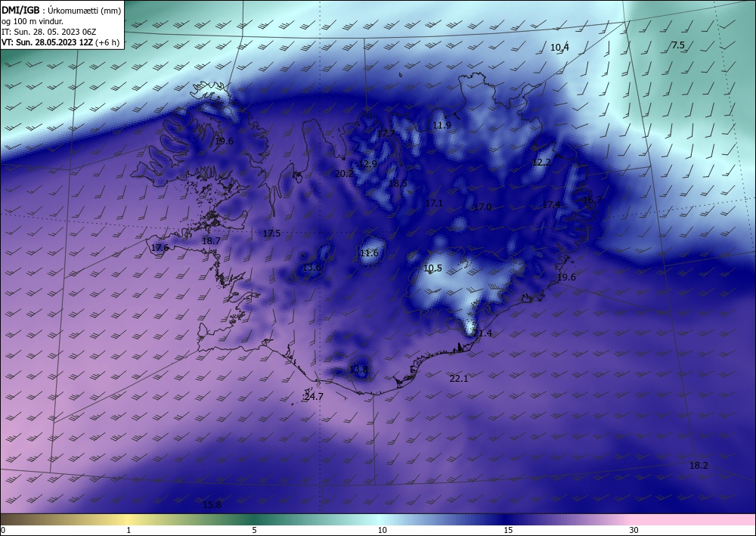This screenshot has width=756, height=536.
Task: Click the 15.8 value label
Action: (x=212, y=505)
